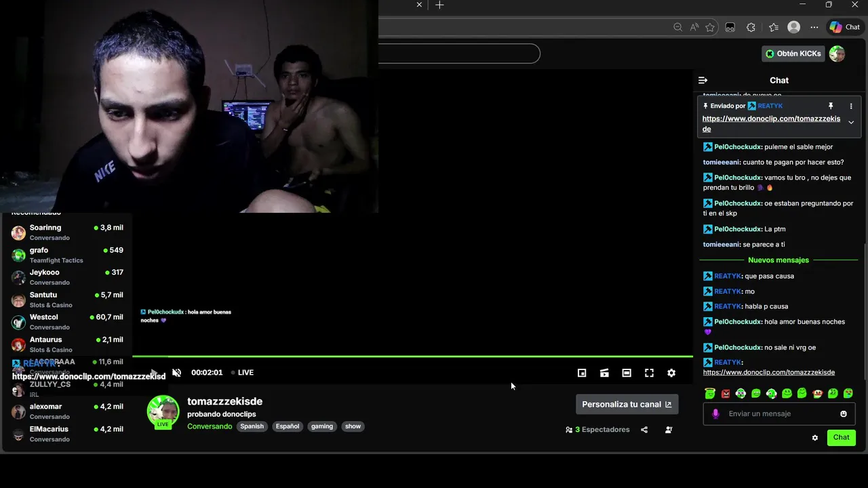Screen dimensions: 868x488
Task: Open grafo Teamfight Tactics channel
Action: [x=67, y=255]
